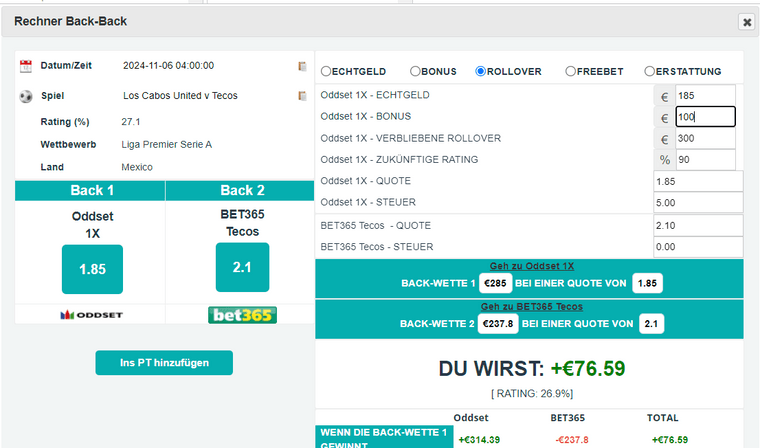Click the WENN DIE BACK-WETTE 1 GEWINNT row label
The width and height of the screenshot is (760, 448).
(384, 438)
